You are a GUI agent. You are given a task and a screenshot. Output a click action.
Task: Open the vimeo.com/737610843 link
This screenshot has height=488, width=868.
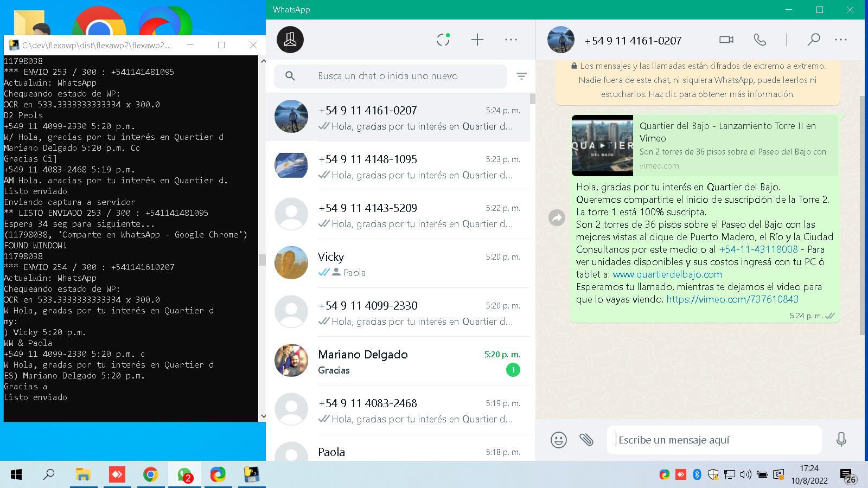732,299
